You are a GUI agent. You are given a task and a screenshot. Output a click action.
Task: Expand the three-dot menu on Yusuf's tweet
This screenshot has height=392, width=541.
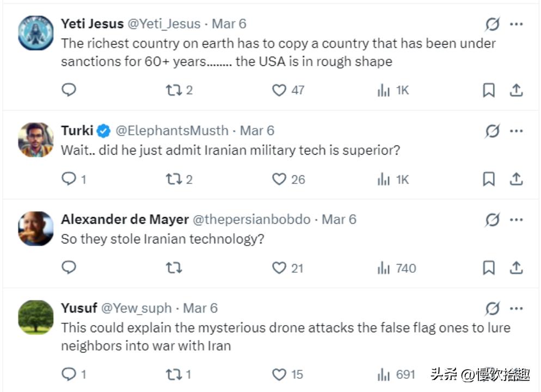tap(516, 309)
